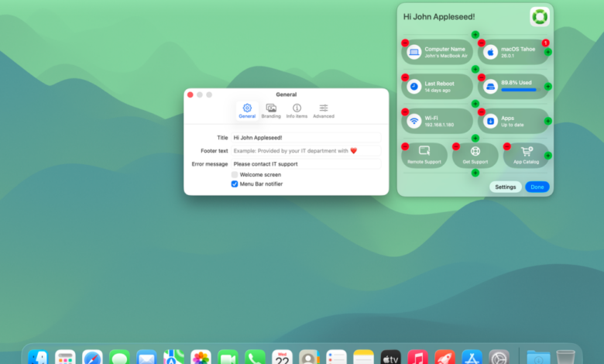Go to the Advanced settings tab

(324, 111)
